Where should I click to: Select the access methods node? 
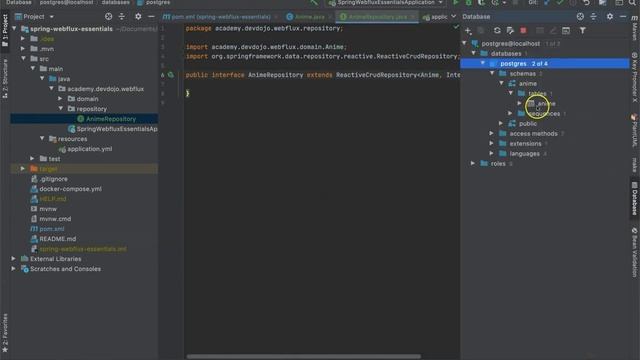533,133
